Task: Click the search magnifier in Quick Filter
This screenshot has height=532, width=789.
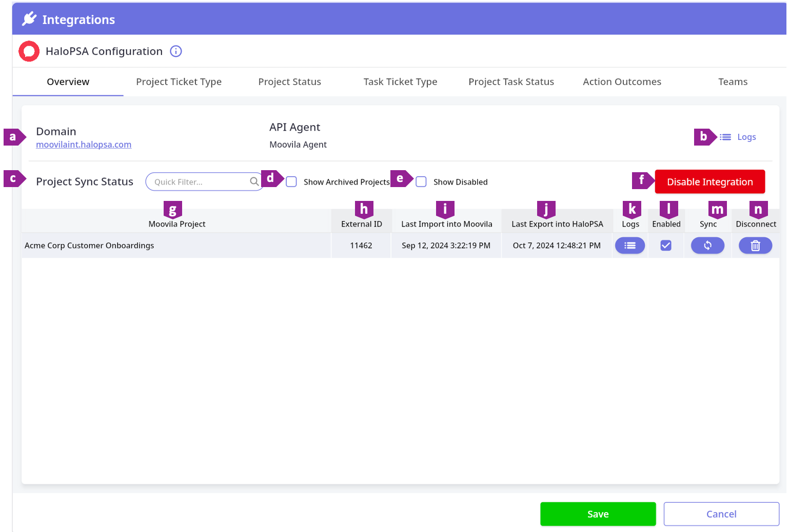Action: [x=254, y=182]
